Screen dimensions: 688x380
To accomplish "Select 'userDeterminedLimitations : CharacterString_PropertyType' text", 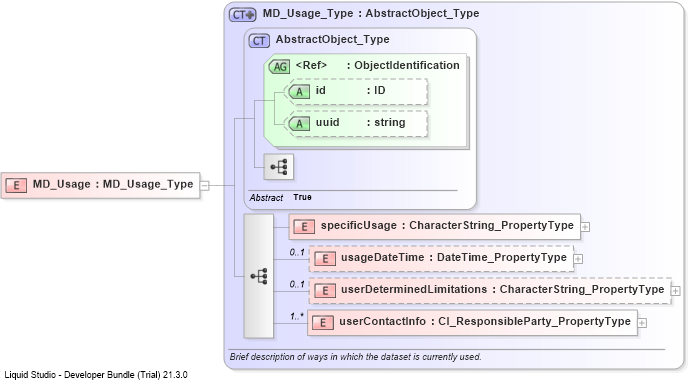I will click(502, 290).
